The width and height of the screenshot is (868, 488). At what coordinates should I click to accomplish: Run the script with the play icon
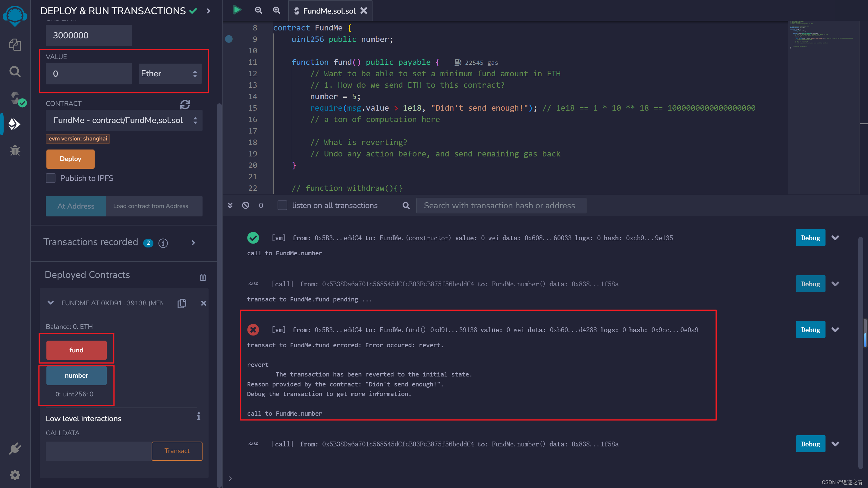pyautogui.click(x=237, y=10)
